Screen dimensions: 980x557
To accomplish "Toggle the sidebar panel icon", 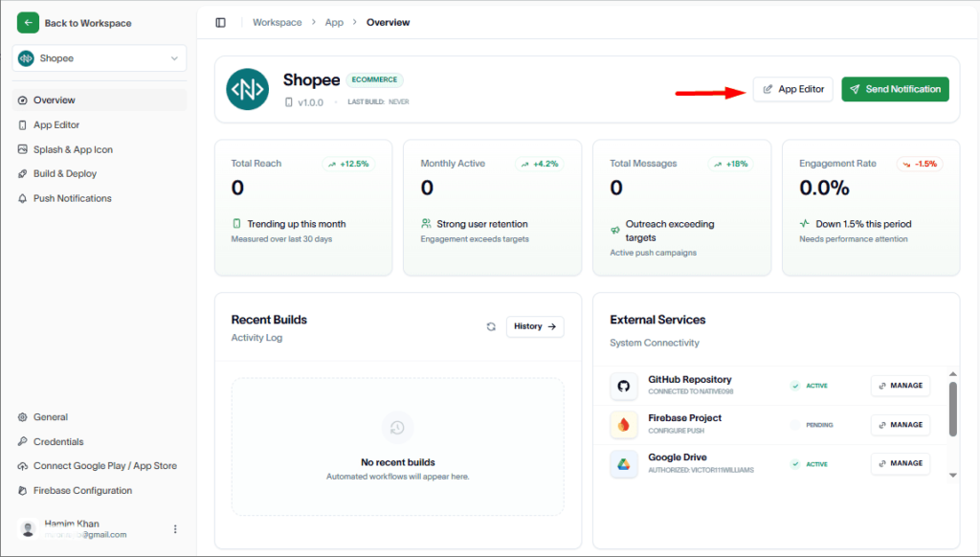I will pos(221,23).
